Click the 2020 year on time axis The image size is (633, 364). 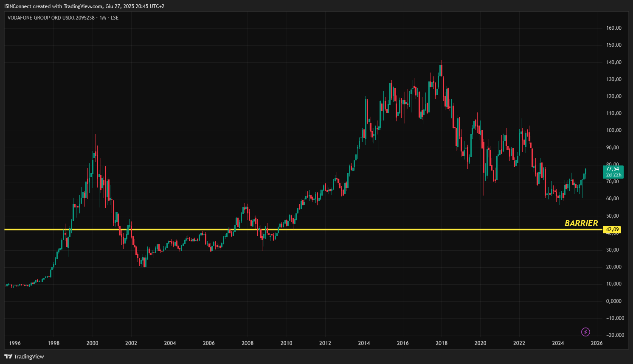480,343
